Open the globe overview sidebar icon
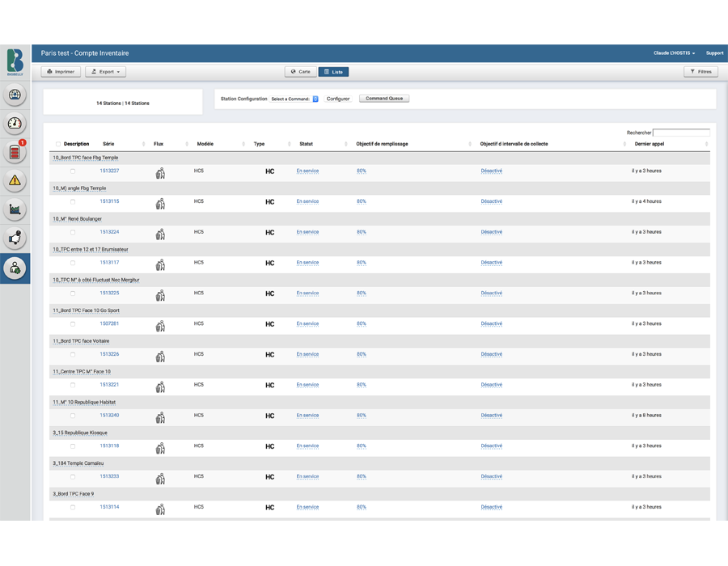Image resolution: width=728 pixels, height=566 pixels. point(15,95)
